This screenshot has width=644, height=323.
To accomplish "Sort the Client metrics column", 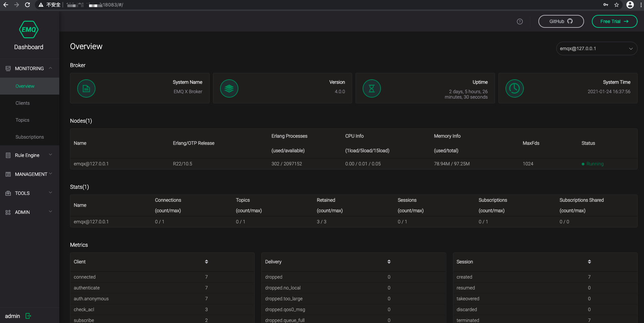I will pyautogui.click(x=207, y=262).
